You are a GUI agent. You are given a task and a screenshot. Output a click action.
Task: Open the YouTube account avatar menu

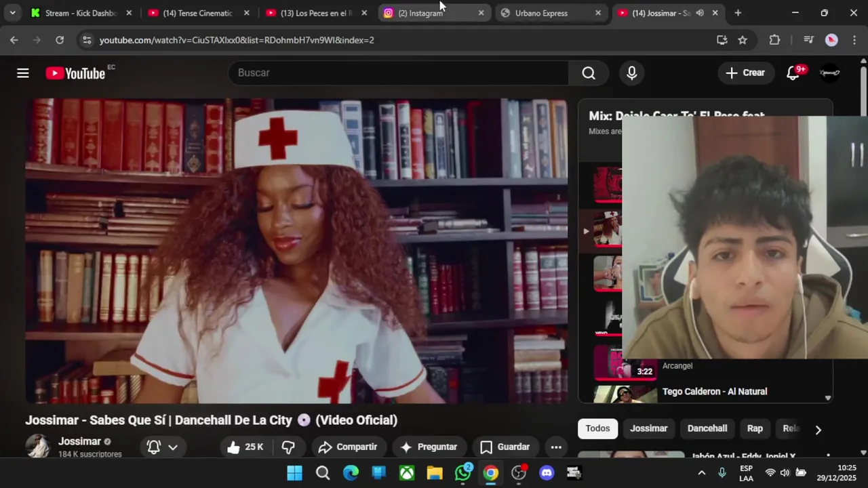pos(830,73)
